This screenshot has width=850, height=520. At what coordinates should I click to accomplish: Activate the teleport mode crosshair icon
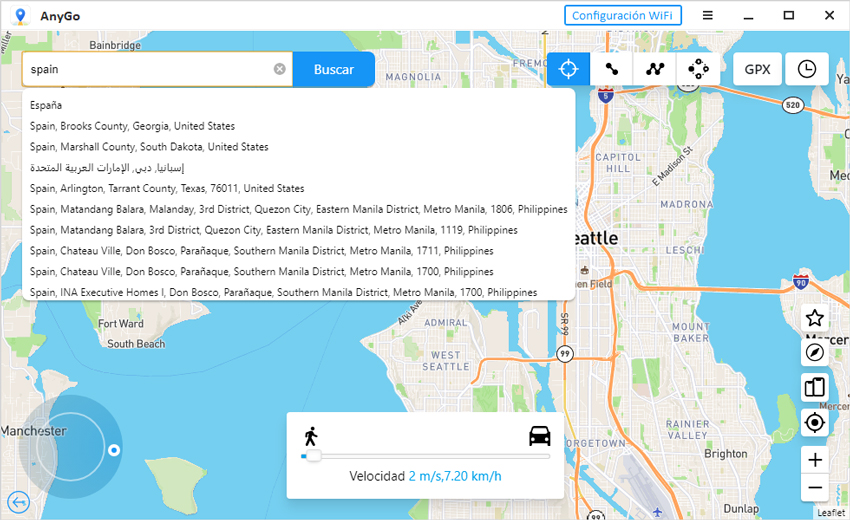click(568, 69)
